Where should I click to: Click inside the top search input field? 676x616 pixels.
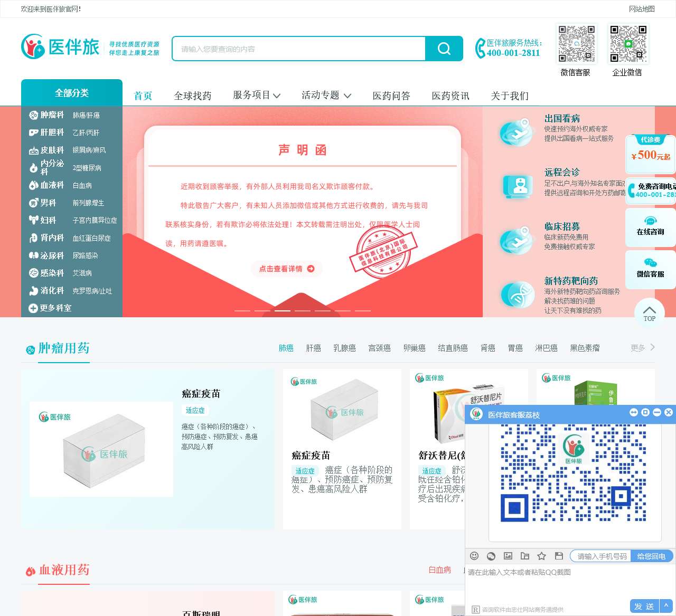click(296, 49)
